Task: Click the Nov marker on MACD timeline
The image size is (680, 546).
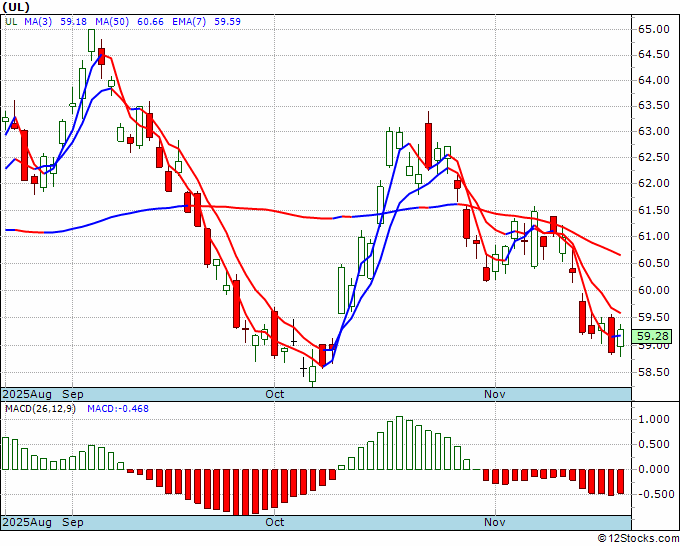Action: point(495,522)
